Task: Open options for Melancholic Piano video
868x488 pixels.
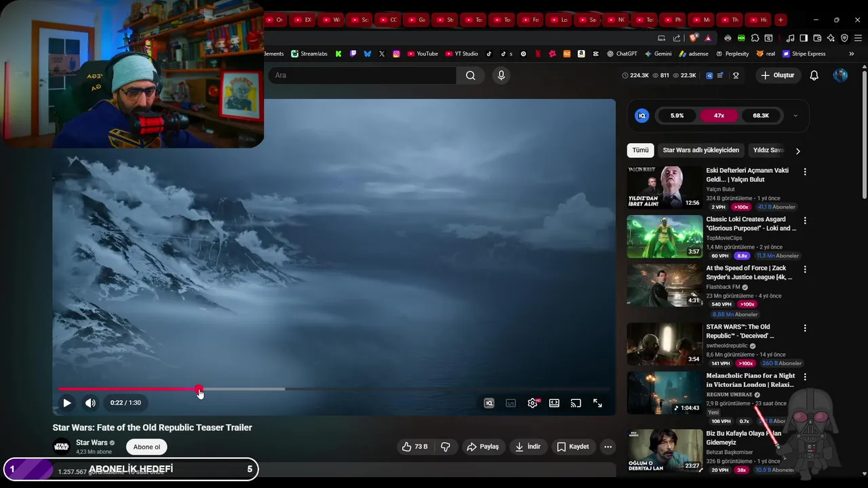Action: coord(805,377)
